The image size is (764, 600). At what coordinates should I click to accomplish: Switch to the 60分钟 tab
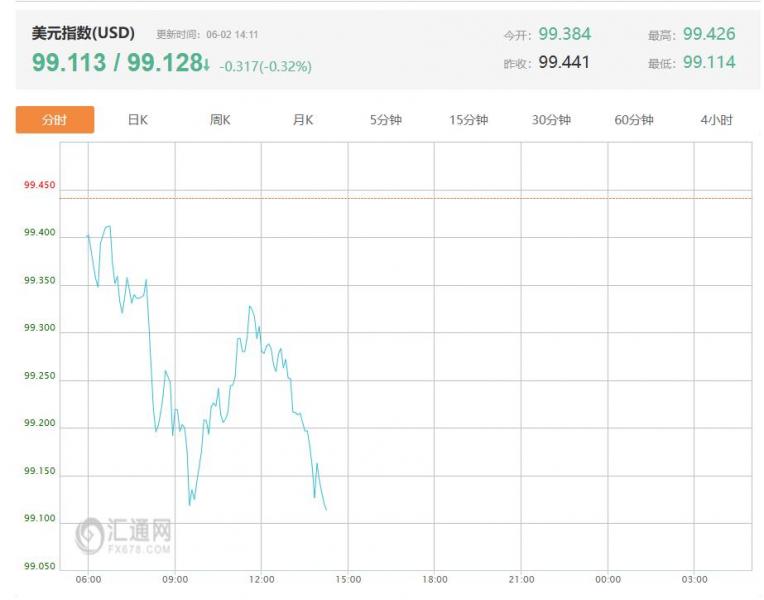pos(633,119)
